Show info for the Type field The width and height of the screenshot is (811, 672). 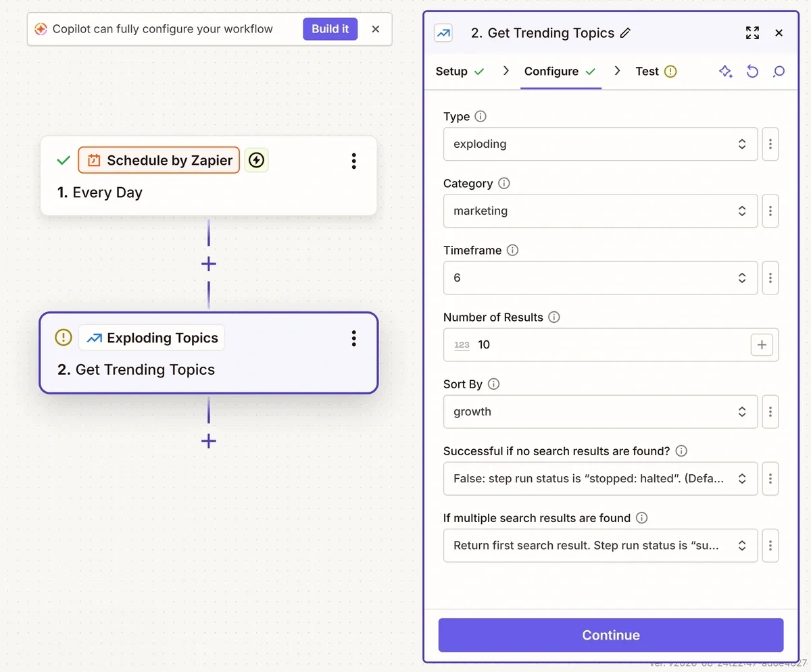tap(481, 116)
